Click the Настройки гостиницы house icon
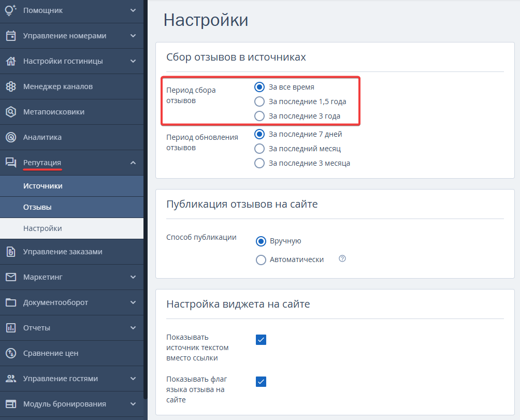520x420 pixels. (11, 61)
